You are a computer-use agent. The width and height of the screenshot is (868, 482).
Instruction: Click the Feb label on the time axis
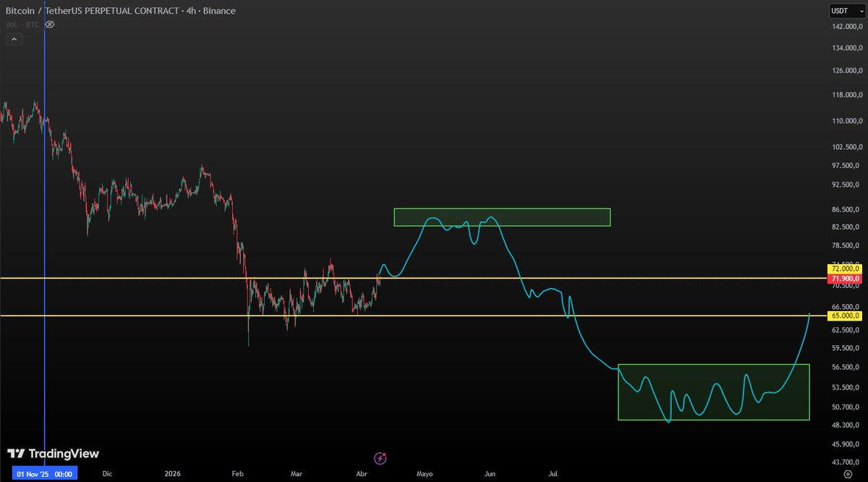point(237,474)
